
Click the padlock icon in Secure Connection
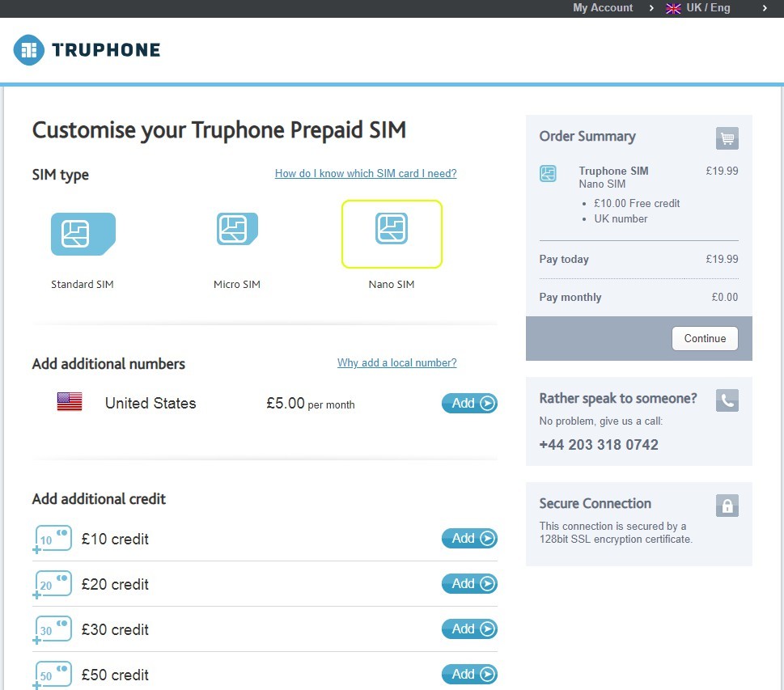click(x=727, y=506)
